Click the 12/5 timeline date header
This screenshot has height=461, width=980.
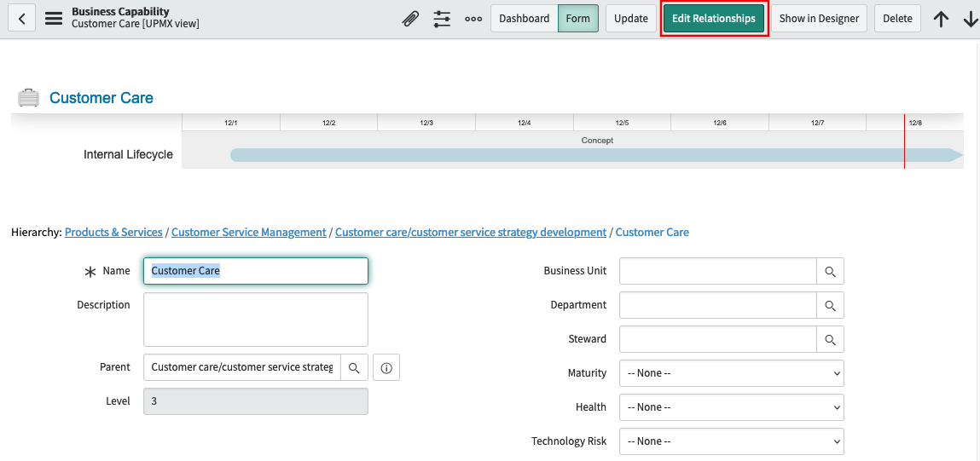coord(622,123)
